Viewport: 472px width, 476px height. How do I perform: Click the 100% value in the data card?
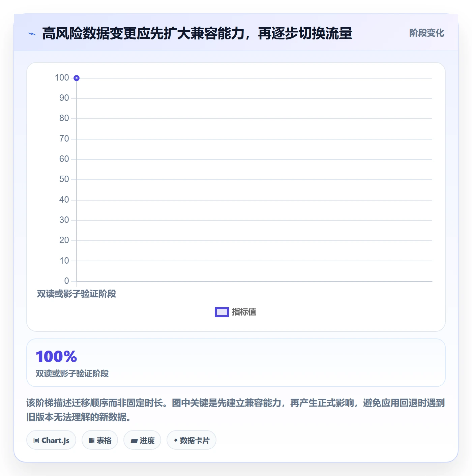coord(56,357)
